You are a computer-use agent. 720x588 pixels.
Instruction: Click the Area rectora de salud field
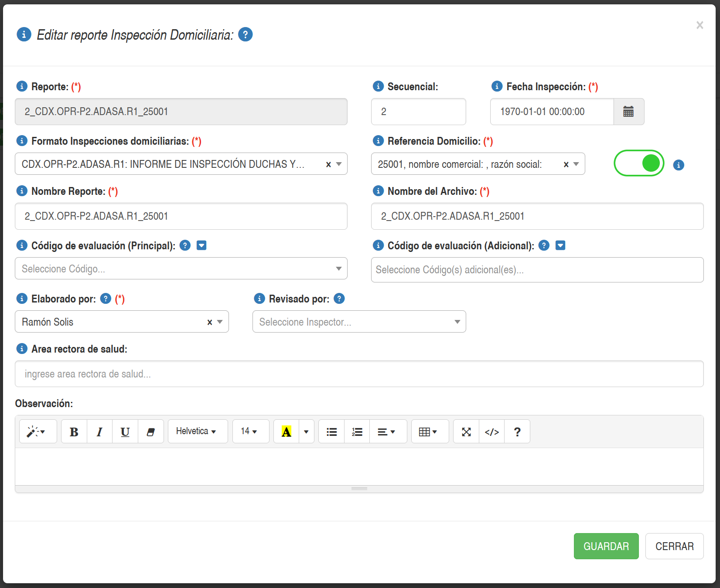coord(359,374)
